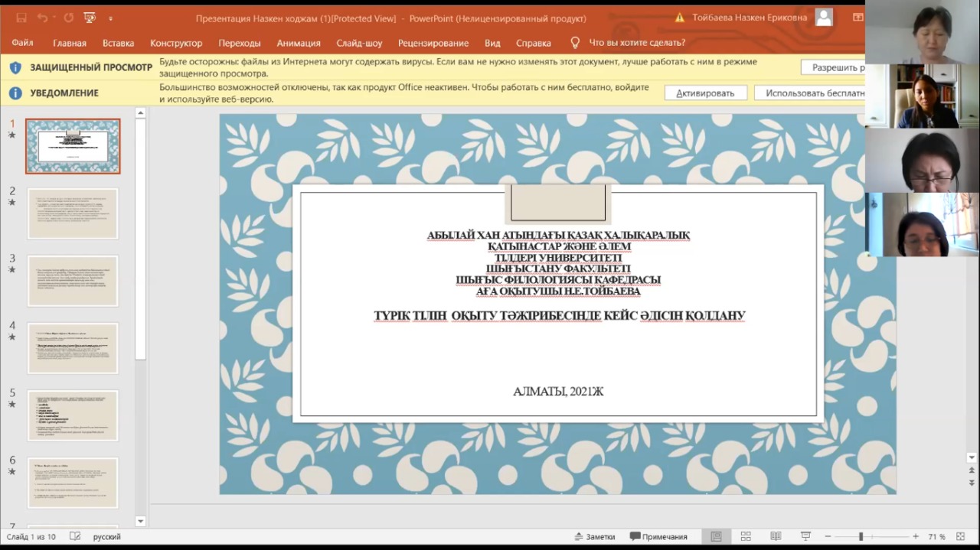This screenshot has width=980, height=550.
Task: Toggle Normal view button in status bar
Action: tap(716, 536)
